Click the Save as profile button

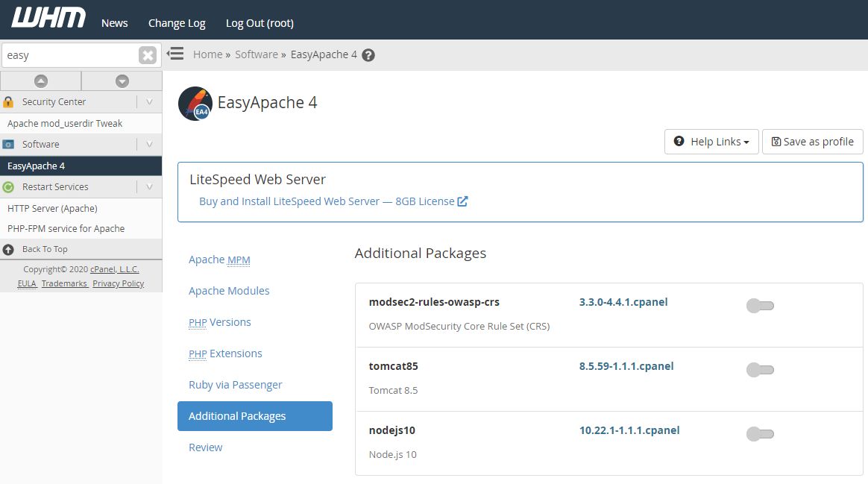click(813, 142)
